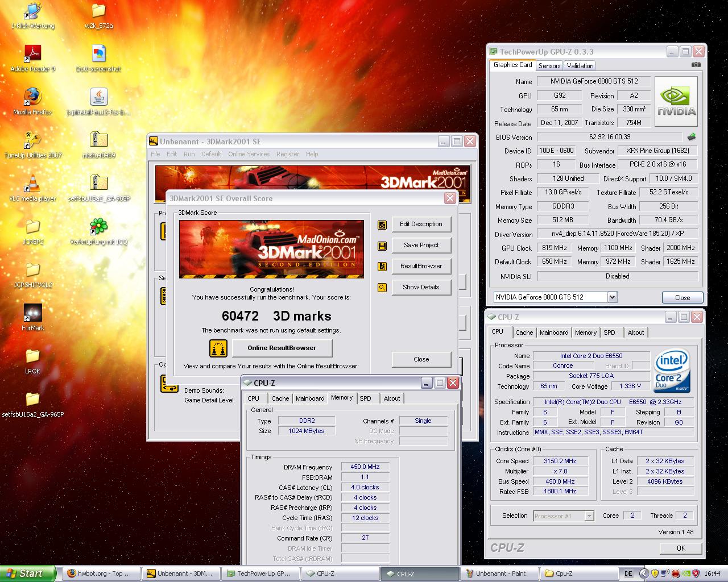Viewport: 728px width, 582px height.
Task: Open the Processor #1 selection dropdown
Action: tap(589, 516)
